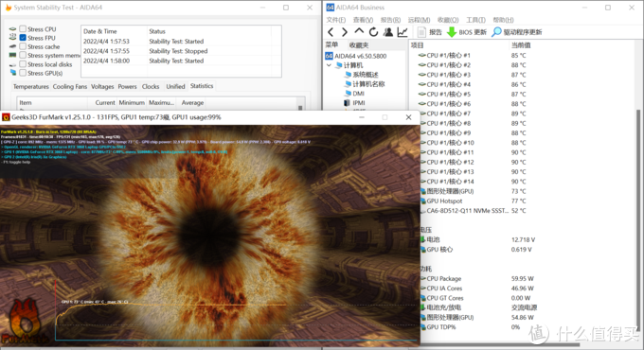Click the System Stability Test flame icon
Viewport: 644px width, 350px height.
9,8
